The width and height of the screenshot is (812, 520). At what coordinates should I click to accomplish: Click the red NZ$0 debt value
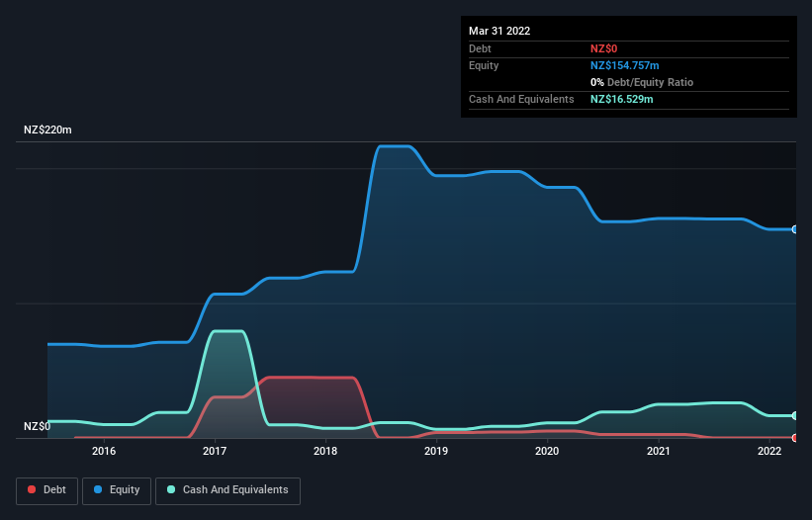[604, 48]
